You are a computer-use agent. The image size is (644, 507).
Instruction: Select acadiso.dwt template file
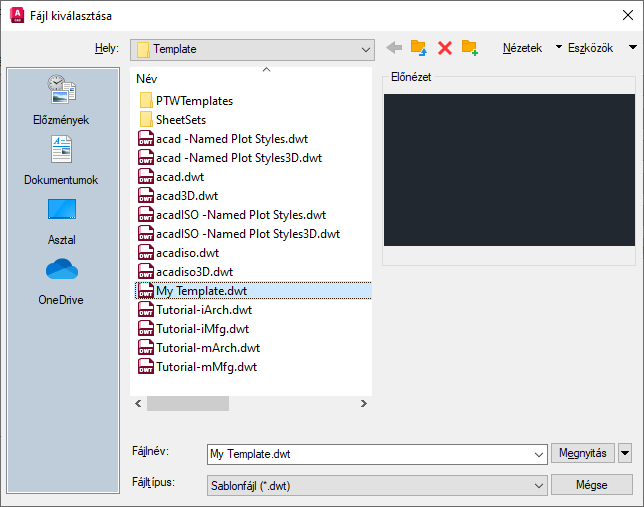click(178, 253)
